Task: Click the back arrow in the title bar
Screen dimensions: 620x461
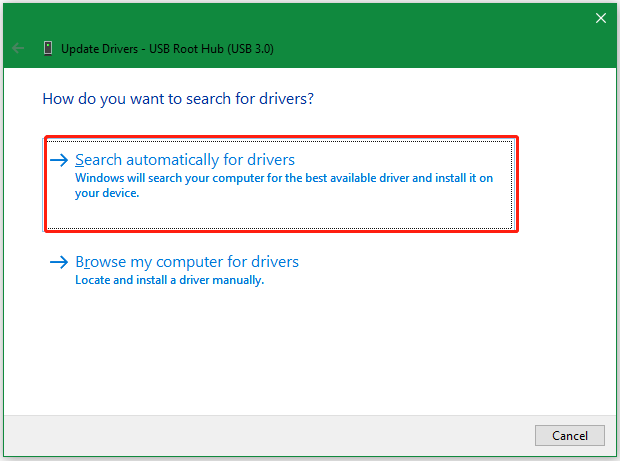Action: (17, 47)
